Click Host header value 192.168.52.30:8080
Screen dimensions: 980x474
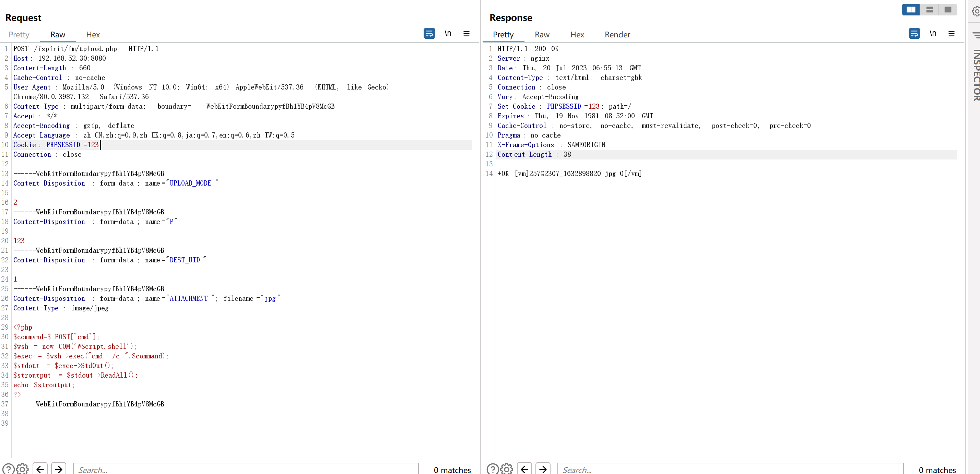pos(72,58)
